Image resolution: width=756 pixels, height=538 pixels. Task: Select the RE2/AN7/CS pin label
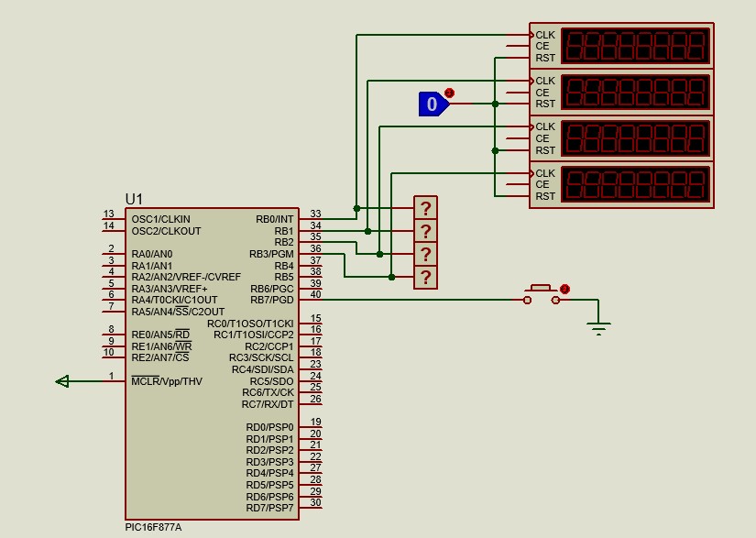[160, 357]
